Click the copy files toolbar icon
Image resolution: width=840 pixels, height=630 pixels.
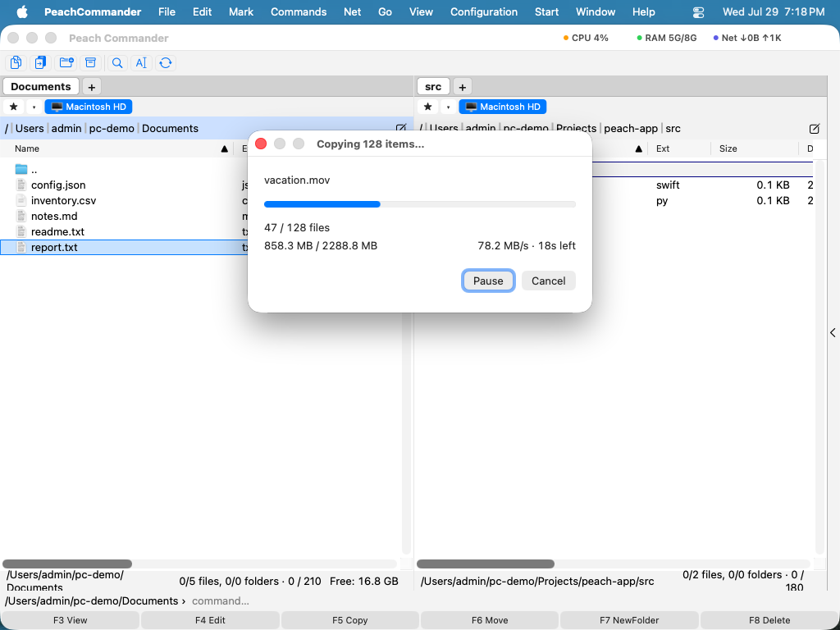[x=16, y=62]
